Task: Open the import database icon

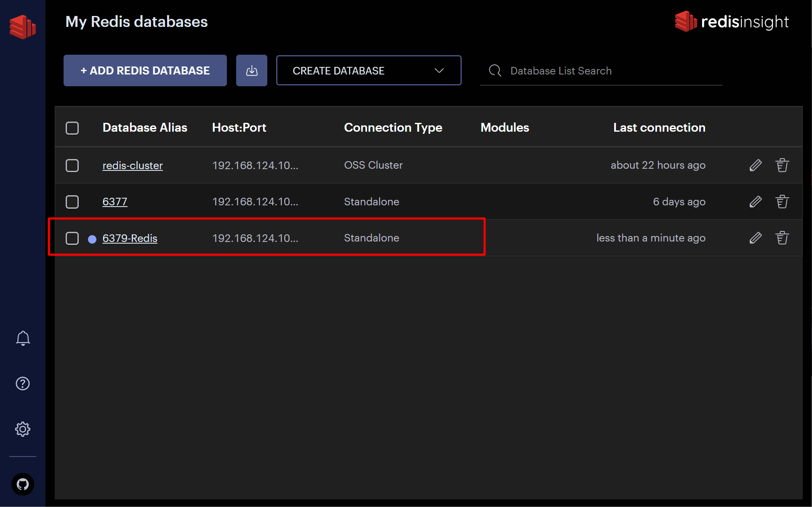Action: [251, 70]
